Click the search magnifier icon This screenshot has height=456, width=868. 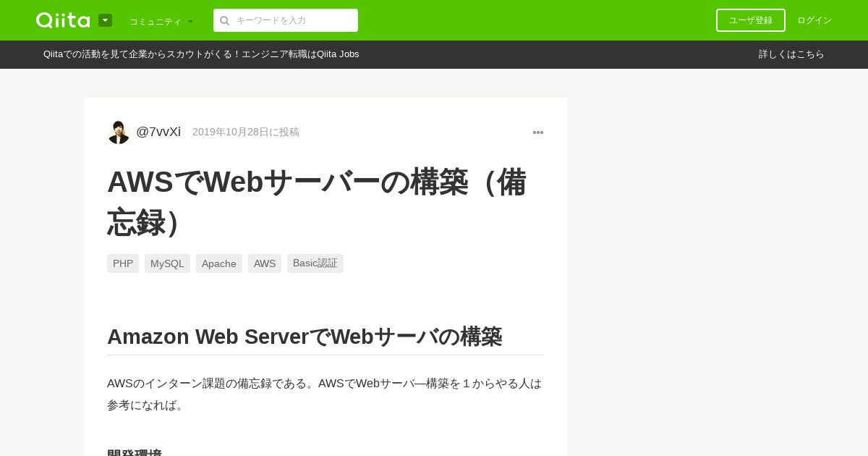(x=225, y=20)
